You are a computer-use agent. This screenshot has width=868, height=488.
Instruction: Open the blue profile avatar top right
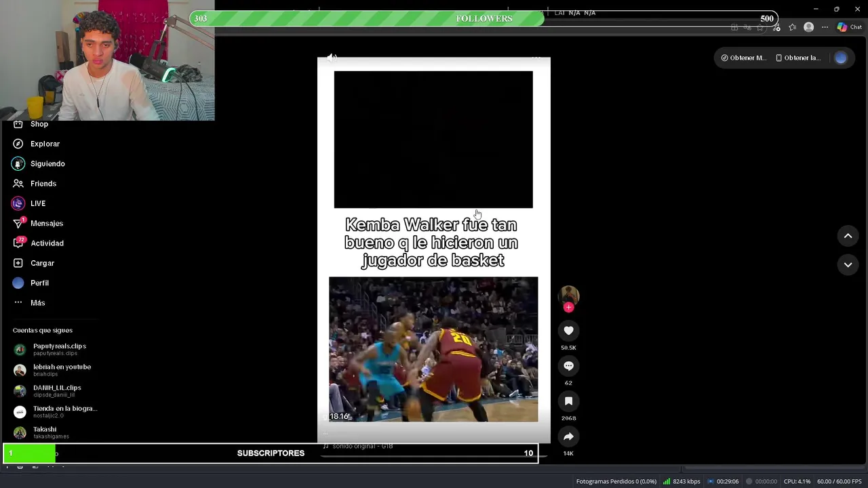pyautogui.click(x=841, y=58)
